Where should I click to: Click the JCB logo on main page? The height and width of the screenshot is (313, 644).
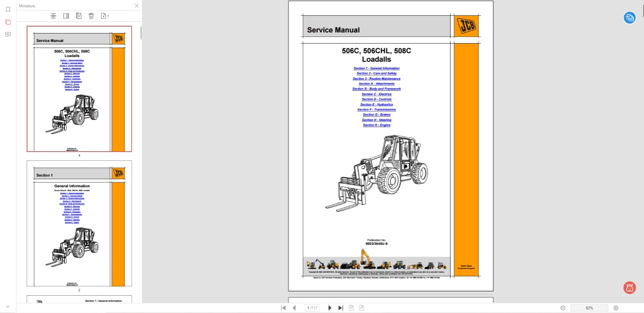pyautogui.click(x=466, y=26)
